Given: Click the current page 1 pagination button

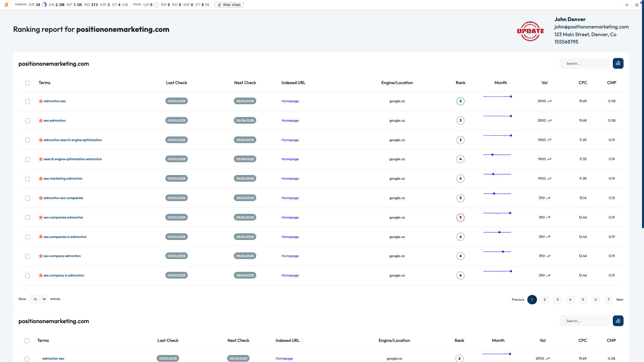Looking at the screenshot, I should (x=532, y=300).
